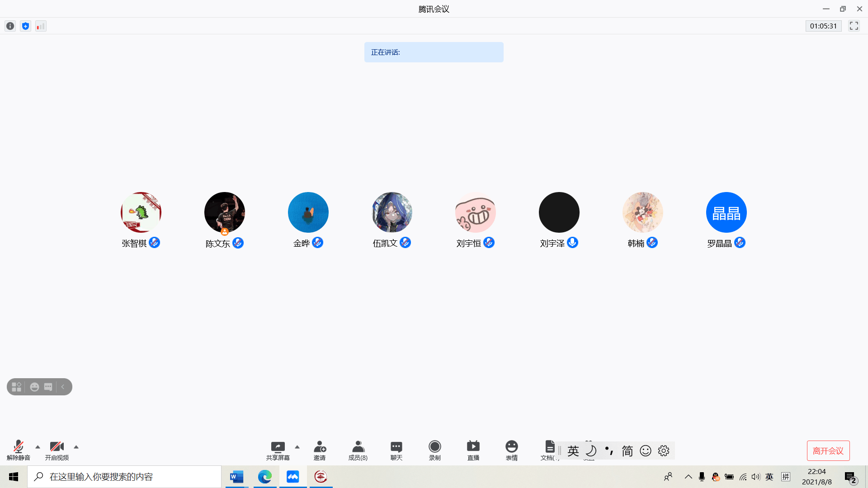Open Live stream (直播) option
The width and height of the screenshot is (868, 488).
[x=473, y=450]
